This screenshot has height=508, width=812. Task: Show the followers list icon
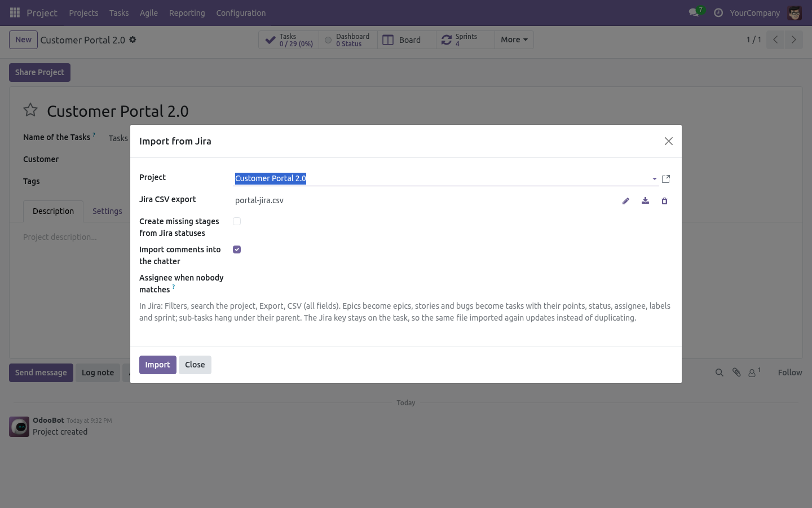coord(754,373)
